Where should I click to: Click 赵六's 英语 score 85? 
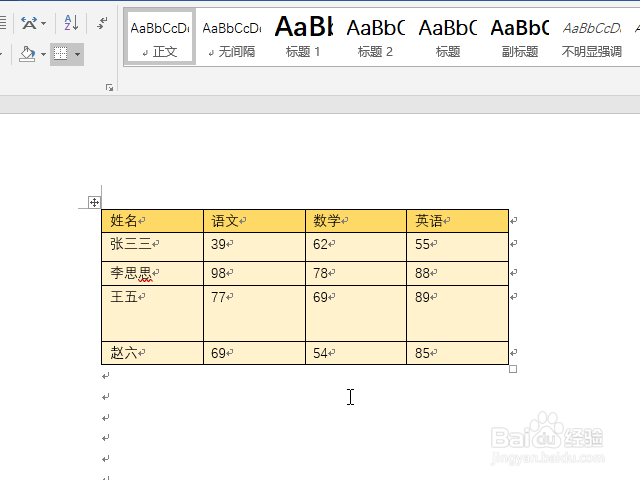(x=458, y=353)
